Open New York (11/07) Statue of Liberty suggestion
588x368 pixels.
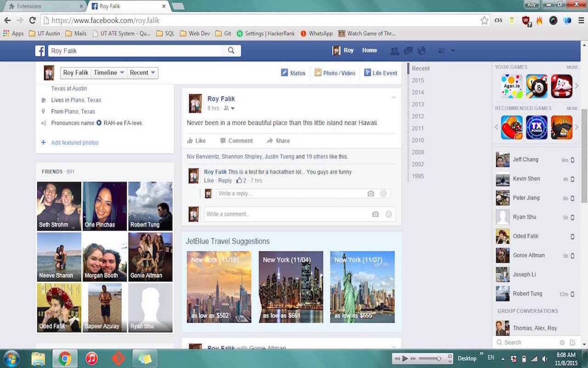click(x=362, y=287)
